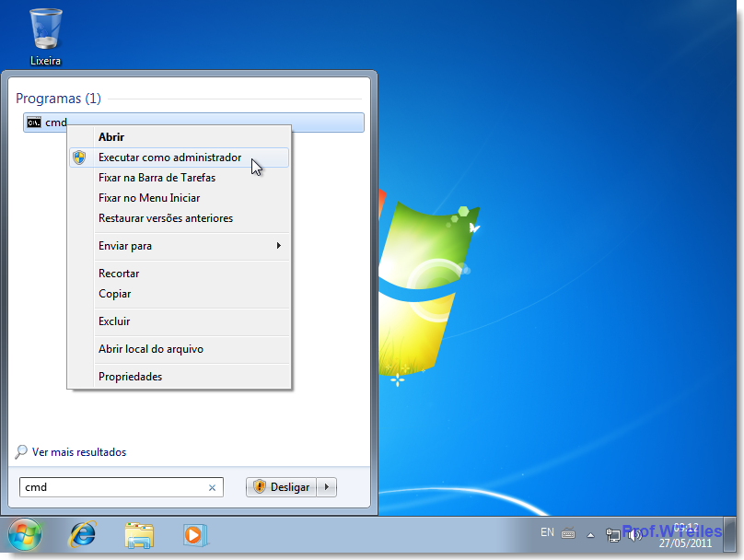
Task: Click the EN language indicator
Action: pyautogui.click(x=547, y=532)
